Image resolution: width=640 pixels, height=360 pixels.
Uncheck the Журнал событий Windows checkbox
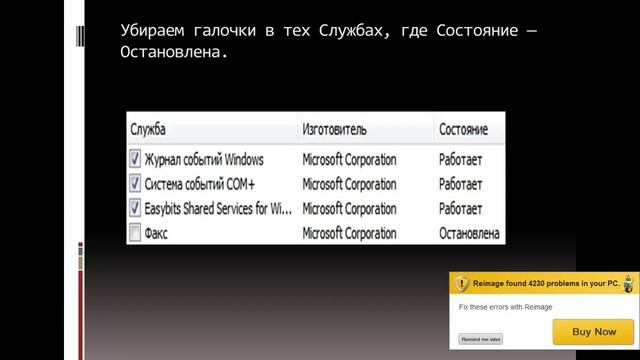coord(135,159)
